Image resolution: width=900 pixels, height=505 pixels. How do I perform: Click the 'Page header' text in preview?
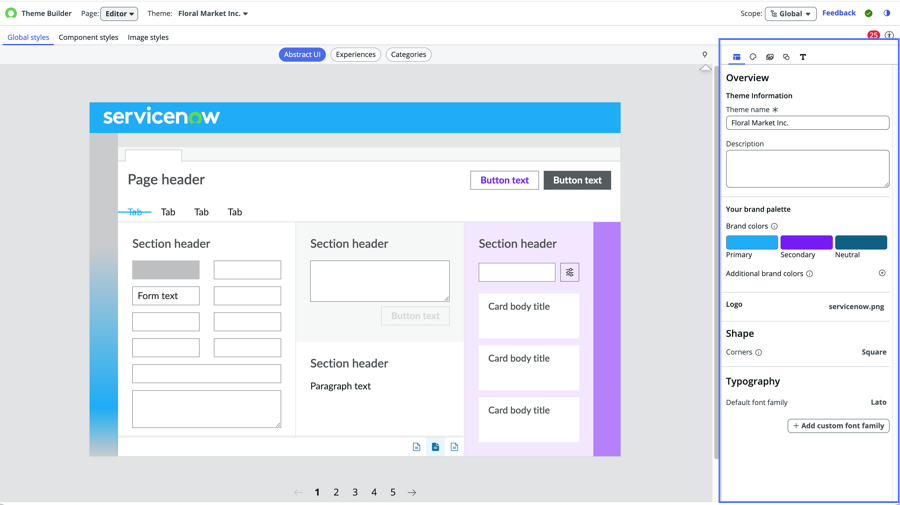point(166,180)
